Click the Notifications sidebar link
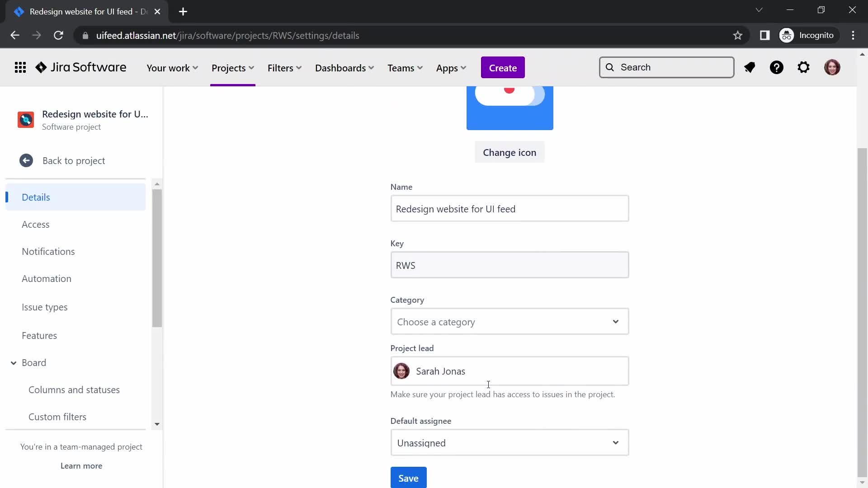 point(48,251)
